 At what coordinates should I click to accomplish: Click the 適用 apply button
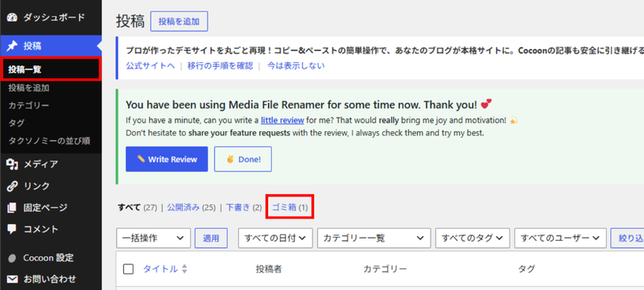211,238
